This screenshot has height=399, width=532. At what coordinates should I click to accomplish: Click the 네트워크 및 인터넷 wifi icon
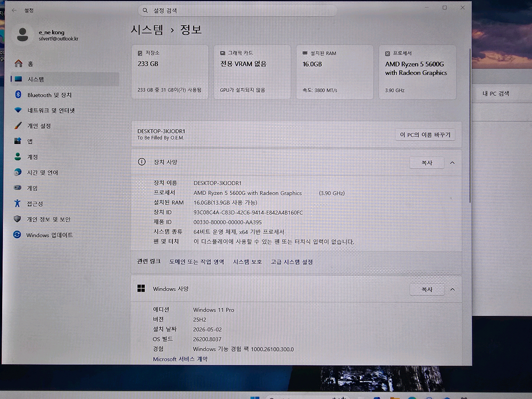[18, 110]
